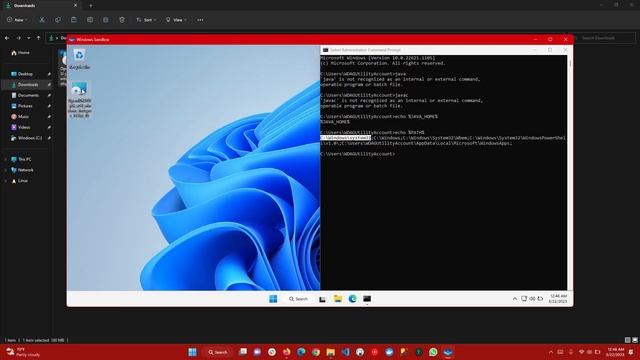Open the View dropdown in File Explorer
This screenshot has height=360, width=640.
[x=176, y=20]
